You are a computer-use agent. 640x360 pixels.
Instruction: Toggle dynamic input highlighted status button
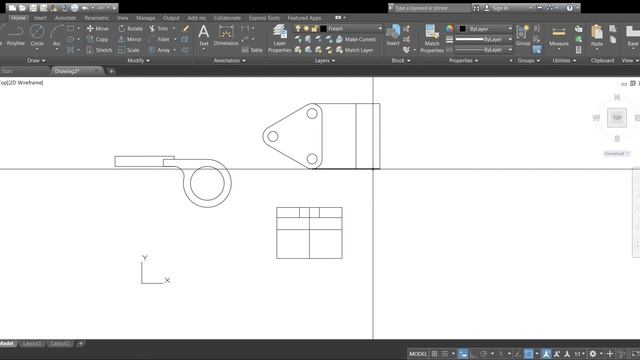click(x=463, y=354)
